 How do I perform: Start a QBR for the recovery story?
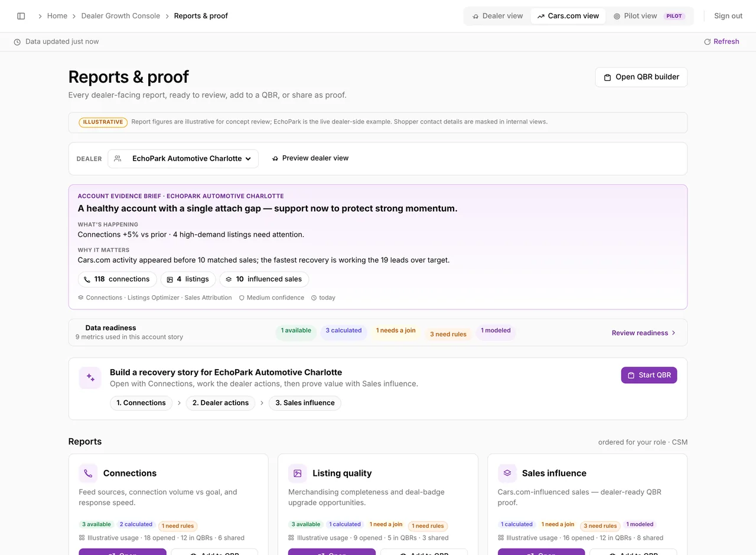[x=649, y=375]
